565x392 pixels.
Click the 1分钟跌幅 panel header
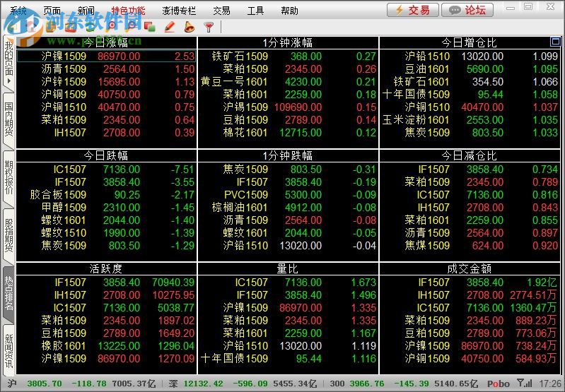(288, 155)
